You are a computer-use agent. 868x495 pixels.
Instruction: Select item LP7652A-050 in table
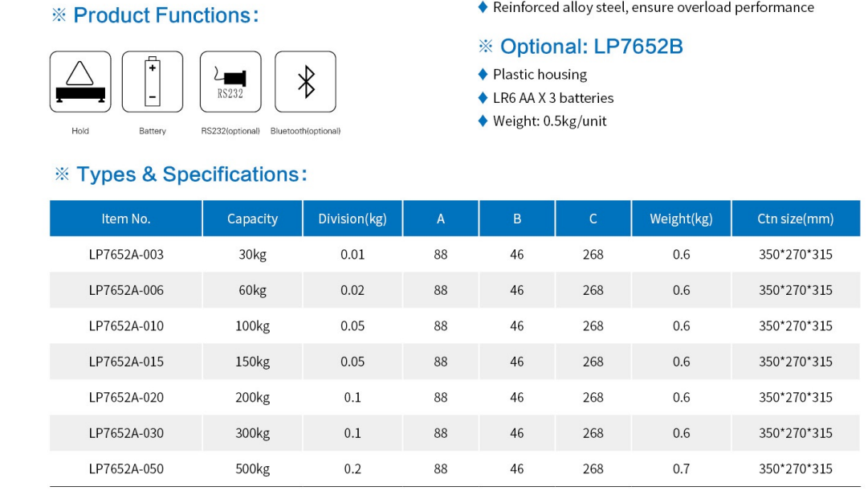pos(126,468)
